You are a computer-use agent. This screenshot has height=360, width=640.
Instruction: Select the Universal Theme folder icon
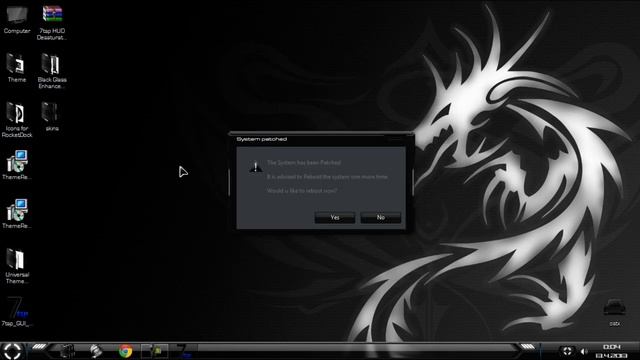tap(17, 266)
